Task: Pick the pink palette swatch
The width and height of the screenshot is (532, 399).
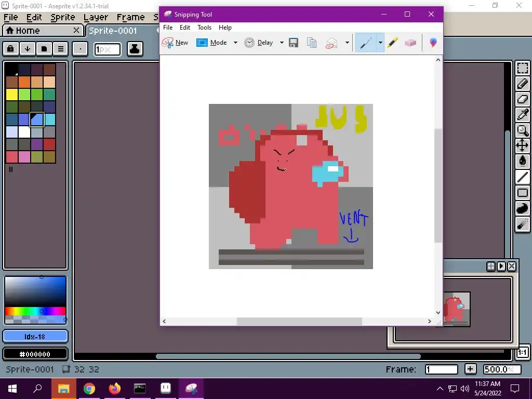Action: point(24,157)
